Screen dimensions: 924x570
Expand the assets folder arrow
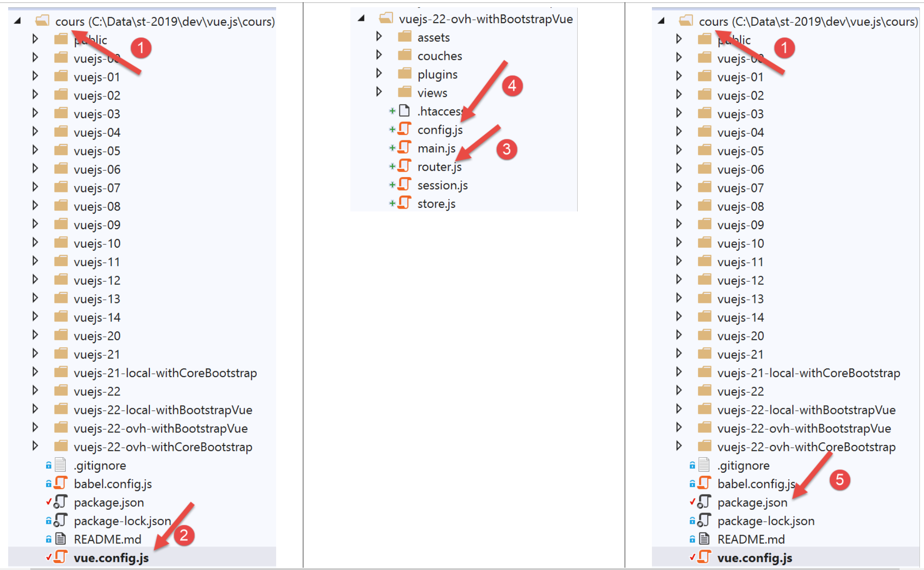coord(379,36)
